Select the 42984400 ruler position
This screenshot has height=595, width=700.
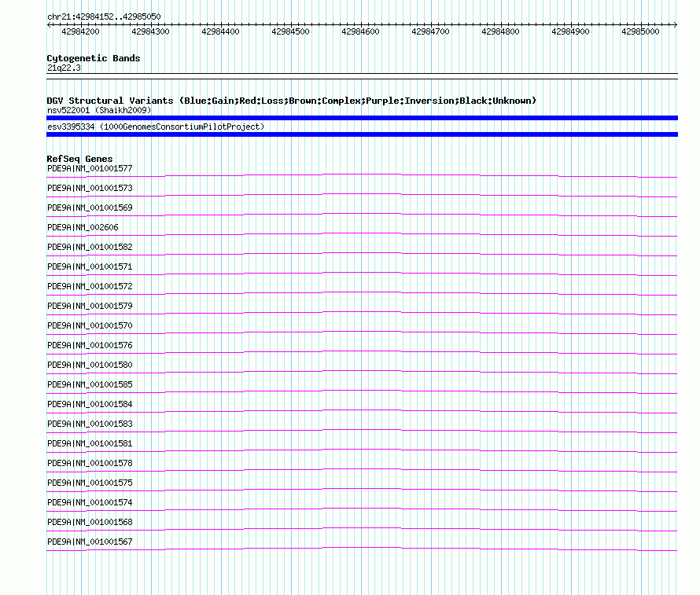click(220, 31)
